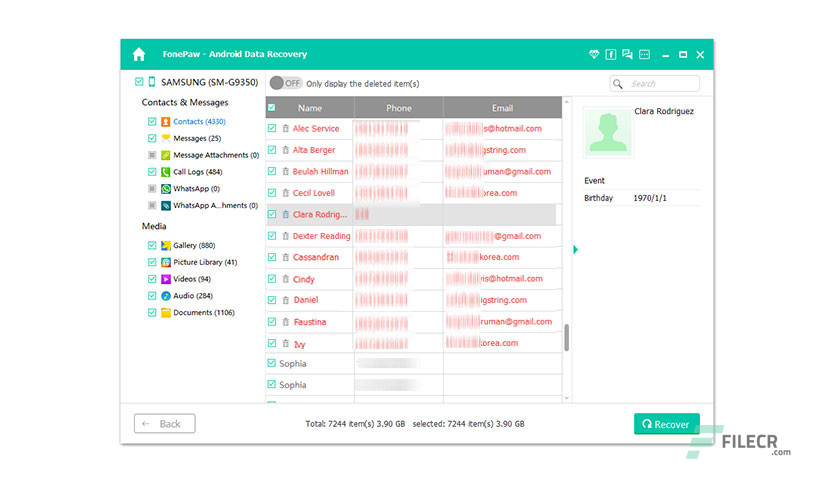This screenshot has height=484, width=836.
Task: Select the Call Logs phone icon
Action: tap(166, 172)
